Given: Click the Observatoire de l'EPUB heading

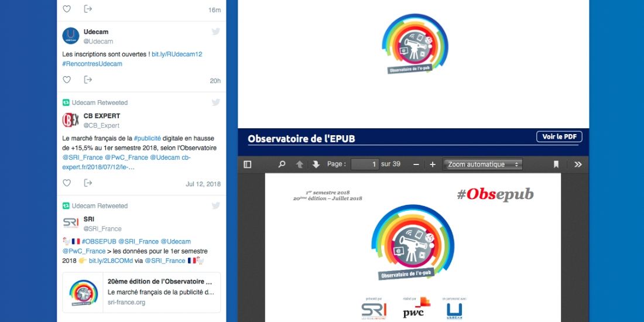Looking at the screenshot, I should 301,139.
